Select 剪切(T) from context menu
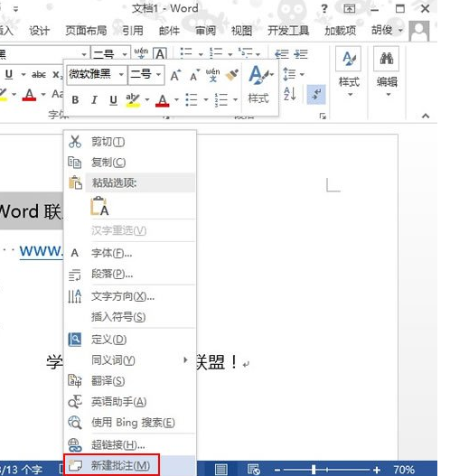This screenshot has height=476, width=450. [129, 142]
